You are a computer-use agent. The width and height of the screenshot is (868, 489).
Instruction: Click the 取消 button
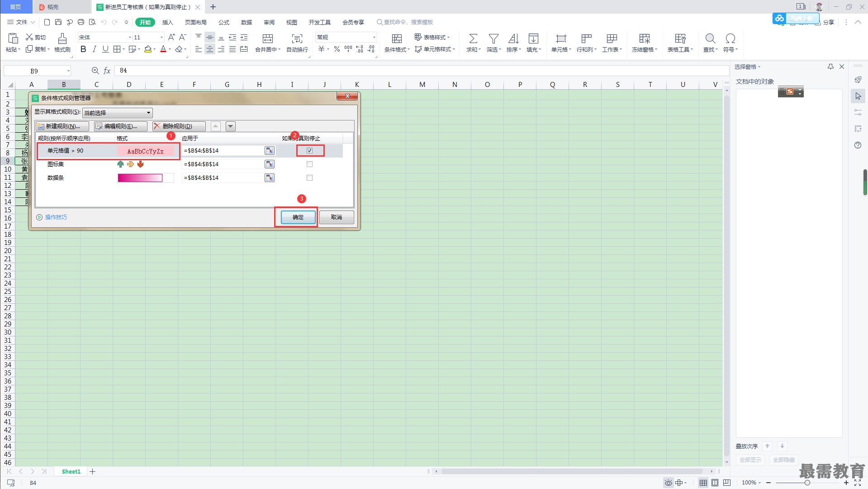pyautogui.click(x=337, y=217)
